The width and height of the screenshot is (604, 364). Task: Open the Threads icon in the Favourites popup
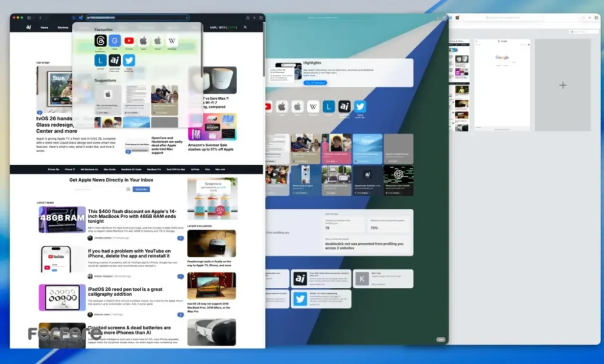(x=101, y=41)
